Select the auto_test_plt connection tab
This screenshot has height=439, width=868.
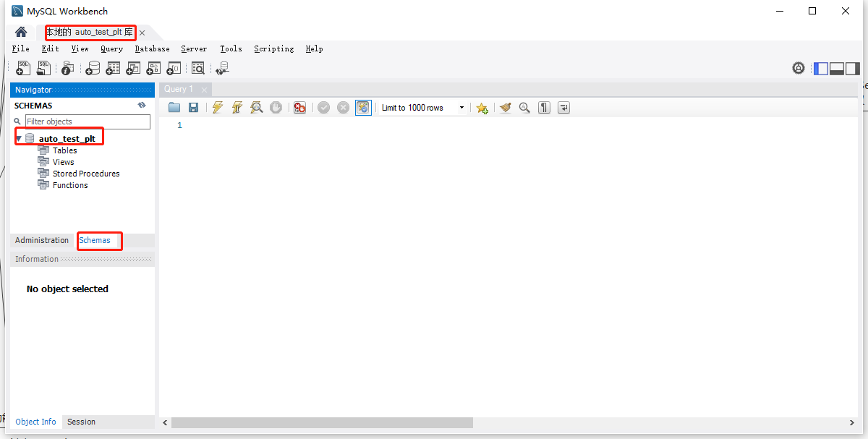pos(90,33)
